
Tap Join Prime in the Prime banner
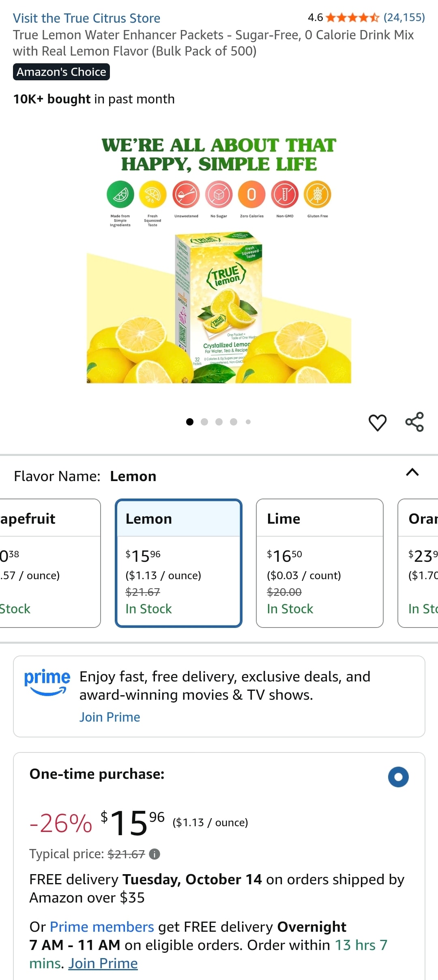109,717
